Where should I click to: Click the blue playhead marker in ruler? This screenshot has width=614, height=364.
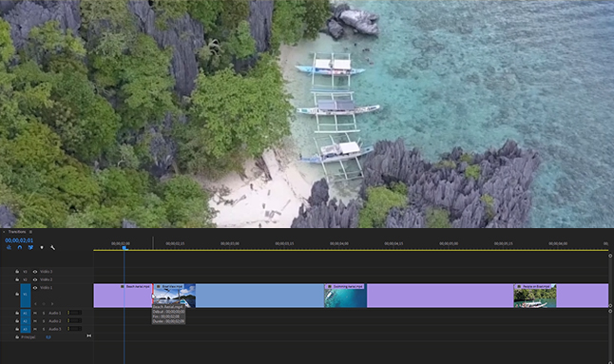point(125,248)
